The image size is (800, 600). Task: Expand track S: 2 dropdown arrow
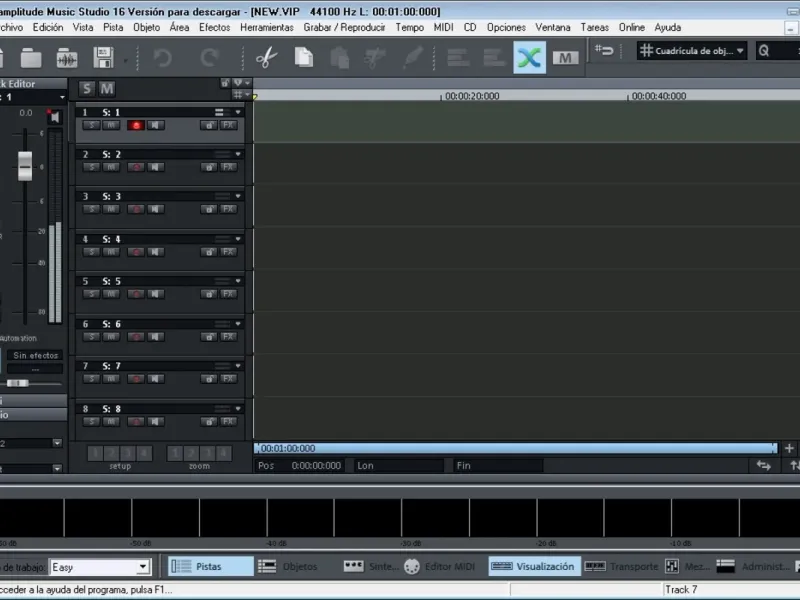(238, 154)
